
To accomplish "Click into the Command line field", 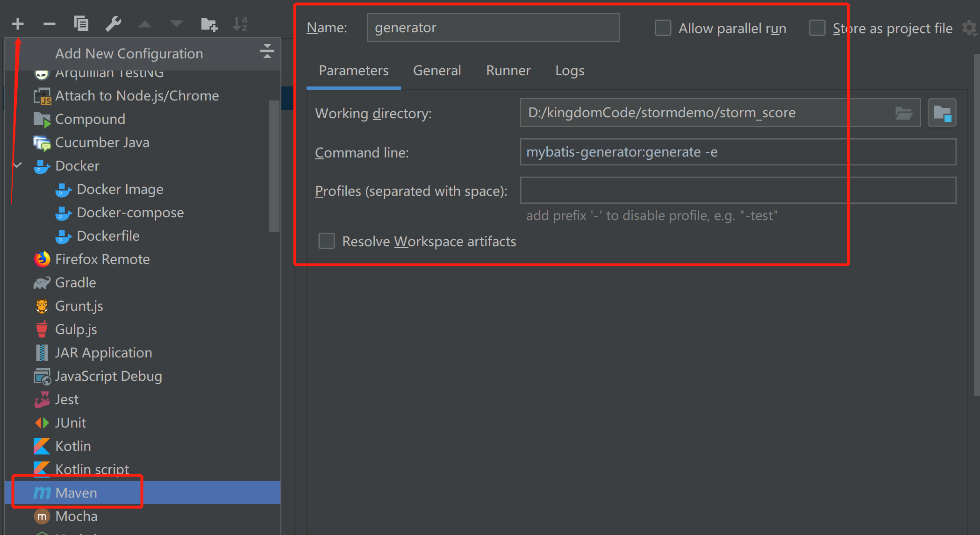I will (x=737, y=152).
